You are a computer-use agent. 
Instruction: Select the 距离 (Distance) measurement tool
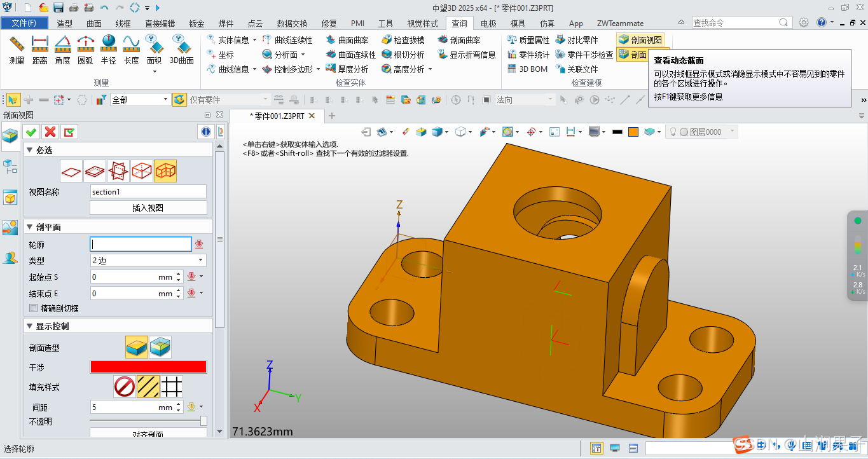(x=40, y=50)
